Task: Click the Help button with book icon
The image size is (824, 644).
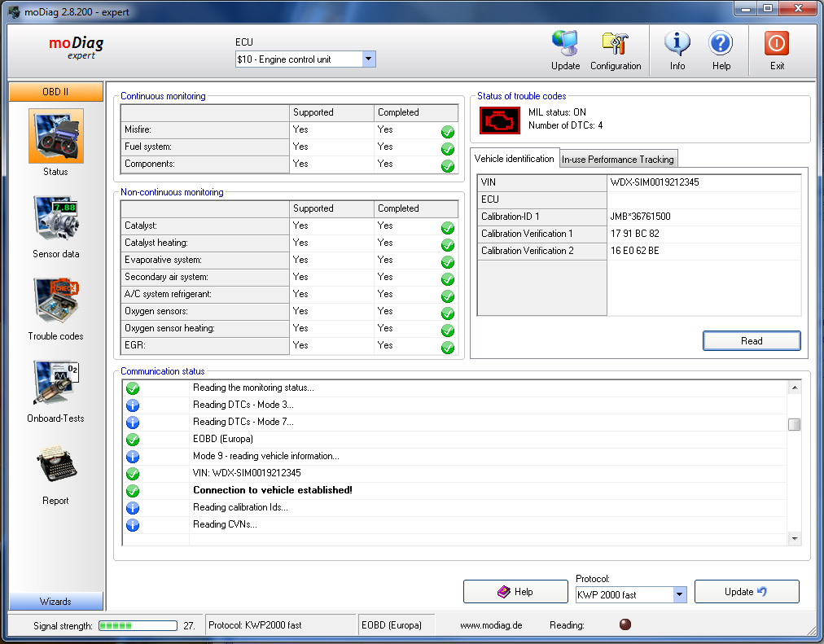Action: 515,591
